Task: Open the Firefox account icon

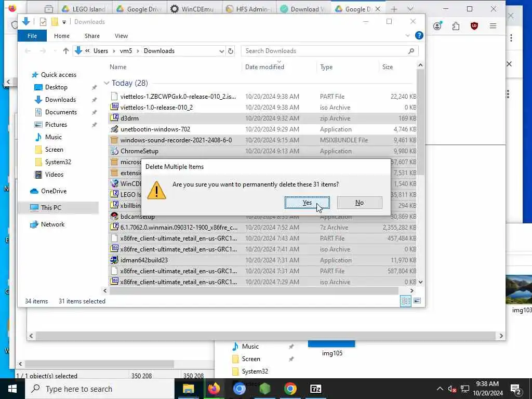Action: pos(437,26)
